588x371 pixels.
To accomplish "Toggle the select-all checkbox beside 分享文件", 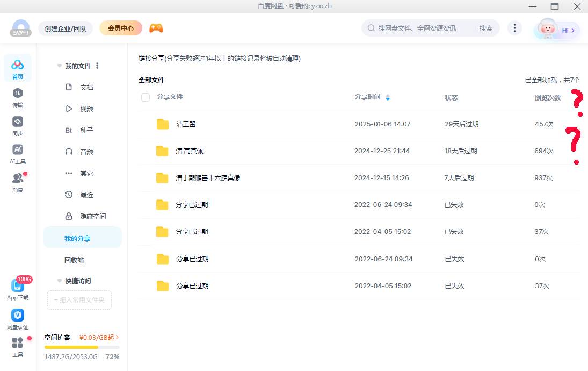I will pyautogui.click(x=146, y=97).
